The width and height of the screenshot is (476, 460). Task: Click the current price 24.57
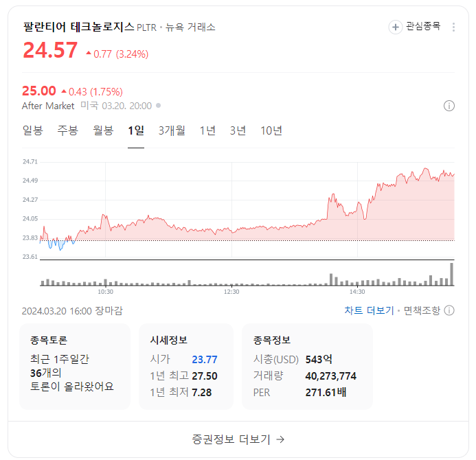pos(50,50)
